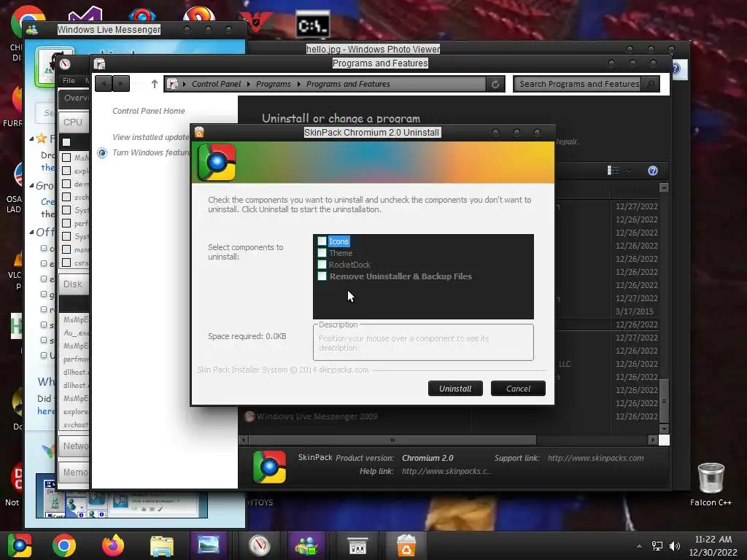747x560 pixels.
Task: Open the support link www.skinpacks.com
Action: tap(595, 458)
